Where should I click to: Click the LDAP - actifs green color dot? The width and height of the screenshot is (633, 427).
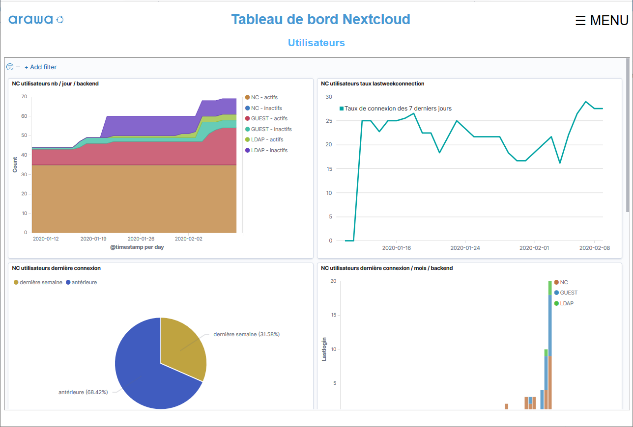click(x=247, y=140)
